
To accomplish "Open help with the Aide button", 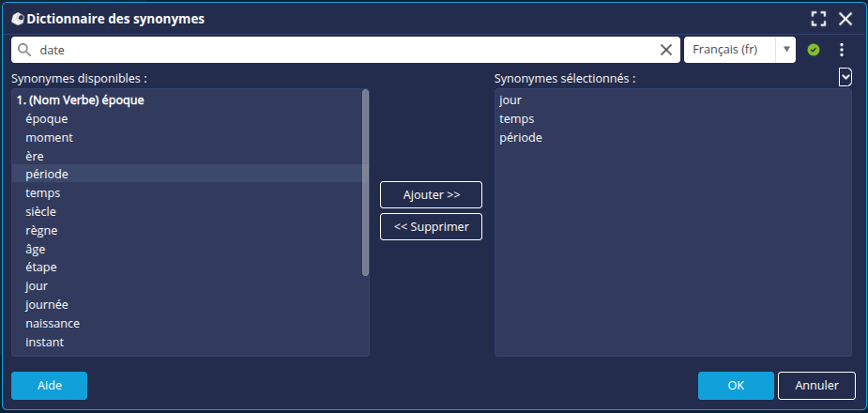I will 49,386.
